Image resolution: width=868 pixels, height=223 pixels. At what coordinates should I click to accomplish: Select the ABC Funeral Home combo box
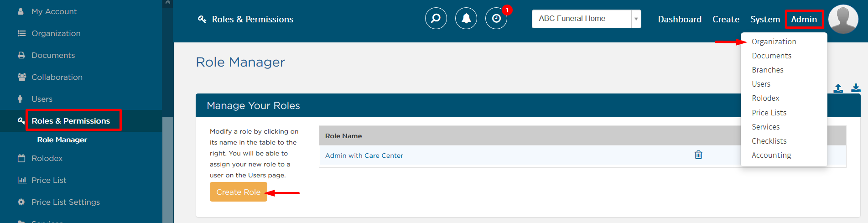click(586, 19)
